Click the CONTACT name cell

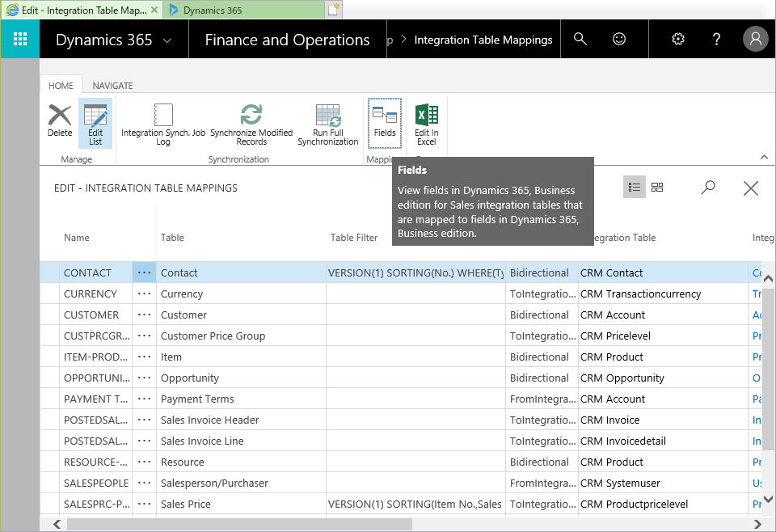(96, 272)
